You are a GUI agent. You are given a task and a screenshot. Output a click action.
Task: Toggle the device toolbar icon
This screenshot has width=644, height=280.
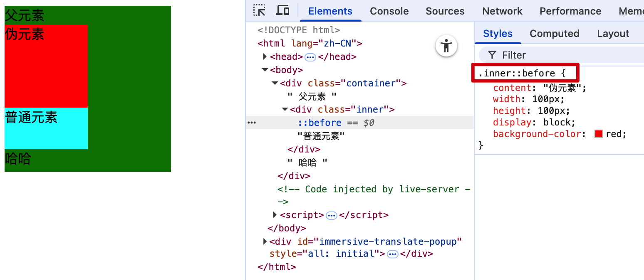pyautogui.click(x=283, y=11)
